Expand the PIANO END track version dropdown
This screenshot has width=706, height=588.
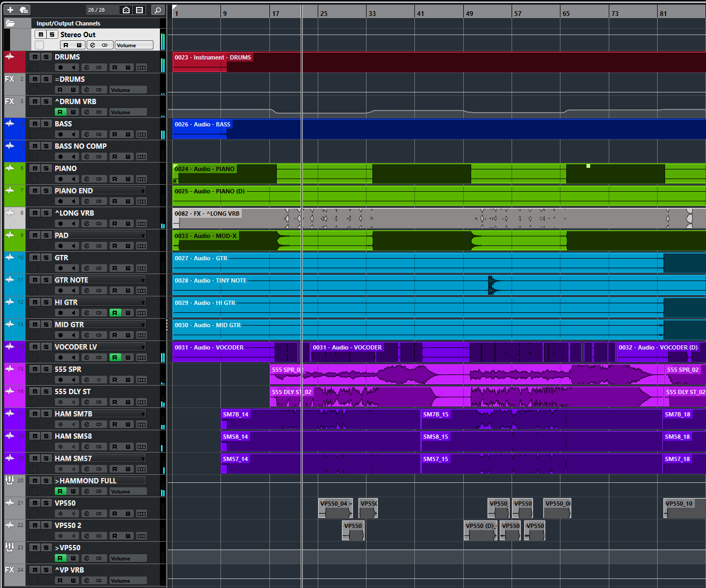pyautogui.click(x=142, y=191)
